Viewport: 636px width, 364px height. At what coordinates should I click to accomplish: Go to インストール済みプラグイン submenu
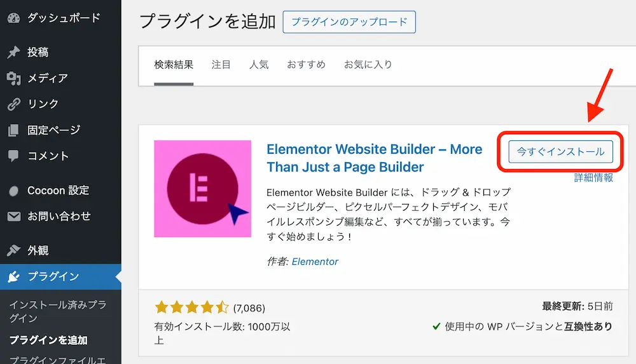point(58,311)
